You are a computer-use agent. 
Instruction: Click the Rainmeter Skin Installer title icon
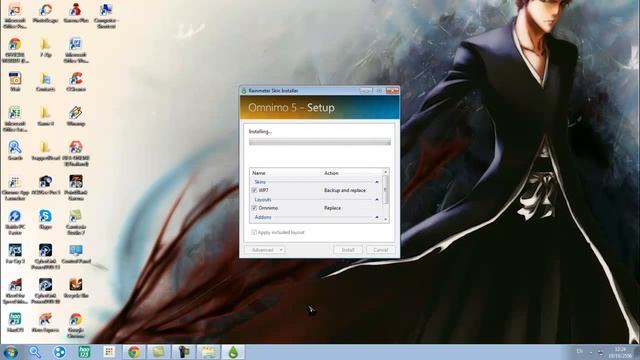point(244,91)
